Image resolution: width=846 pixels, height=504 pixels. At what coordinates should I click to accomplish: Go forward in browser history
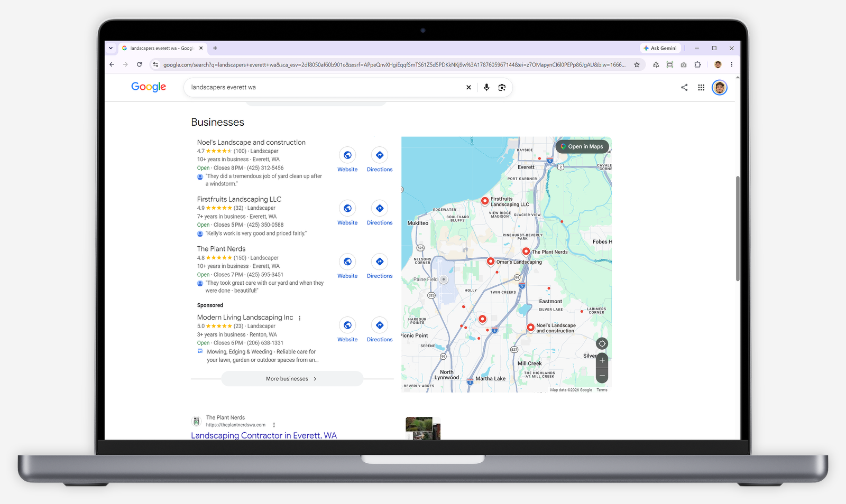125,64
